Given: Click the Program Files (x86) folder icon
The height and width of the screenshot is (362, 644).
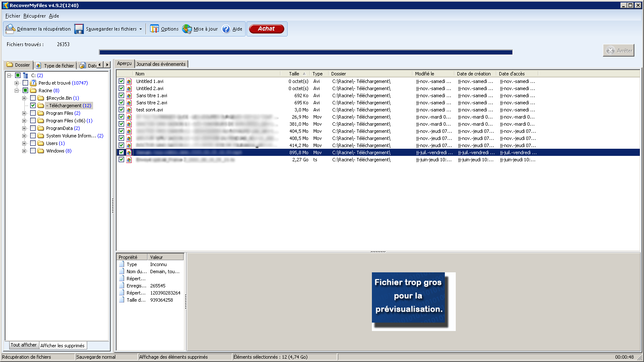Looking at the screenshot, I should tap(41, 121).
